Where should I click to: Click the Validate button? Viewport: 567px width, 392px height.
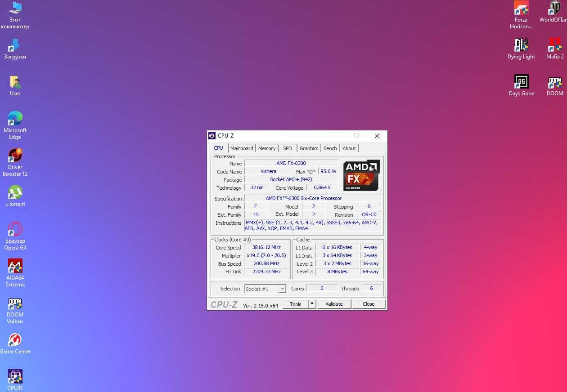pyautogui.click(x=334, y=304)
